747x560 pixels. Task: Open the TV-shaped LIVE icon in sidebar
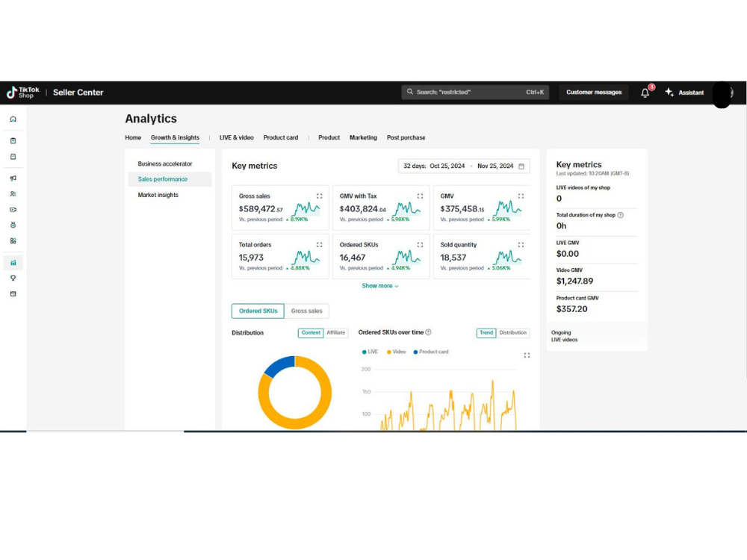point(13,225)
